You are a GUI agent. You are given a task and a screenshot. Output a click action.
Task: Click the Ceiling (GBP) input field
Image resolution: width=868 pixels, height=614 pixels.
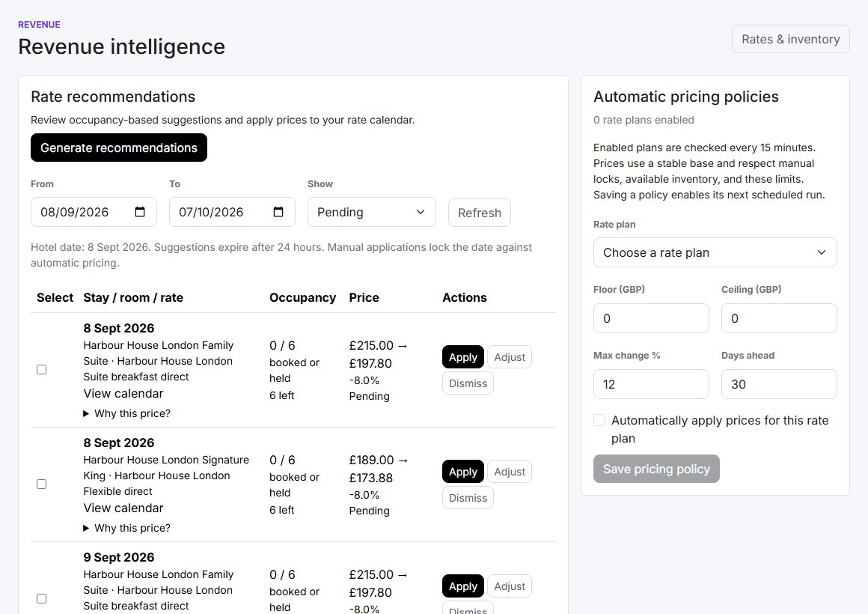(x=779, y=319)
